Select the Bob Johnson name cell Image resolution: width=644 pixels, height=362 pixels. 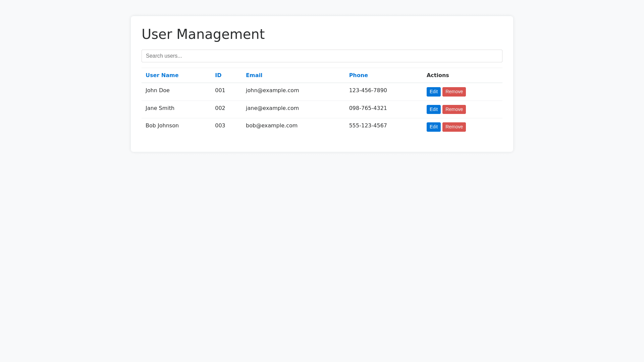pyautogui.click(x=162, y=126)
